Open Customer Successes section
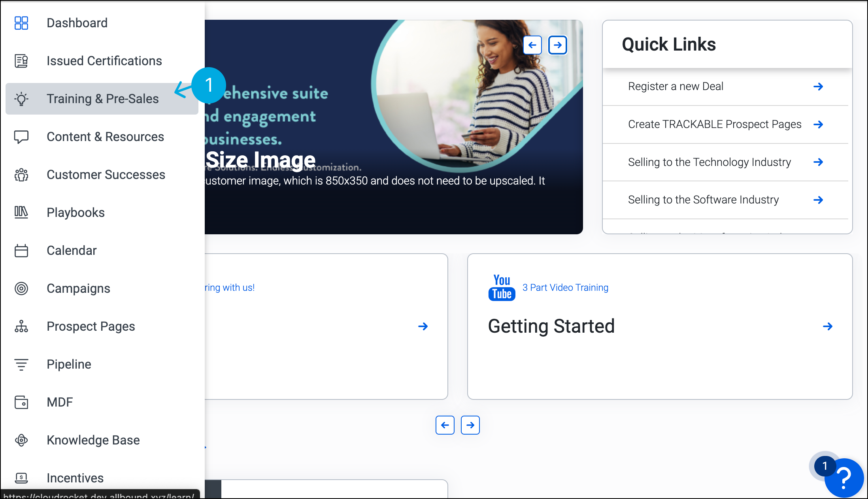The image size is (868, 499). point(102,175)
